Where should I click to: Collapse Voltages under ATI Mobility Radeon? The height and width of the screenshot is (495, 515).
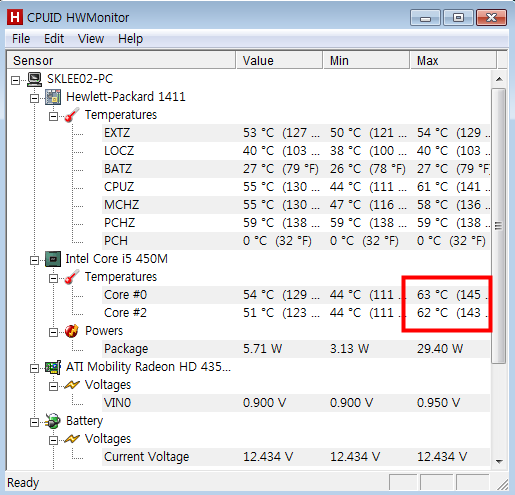(53, 387)
